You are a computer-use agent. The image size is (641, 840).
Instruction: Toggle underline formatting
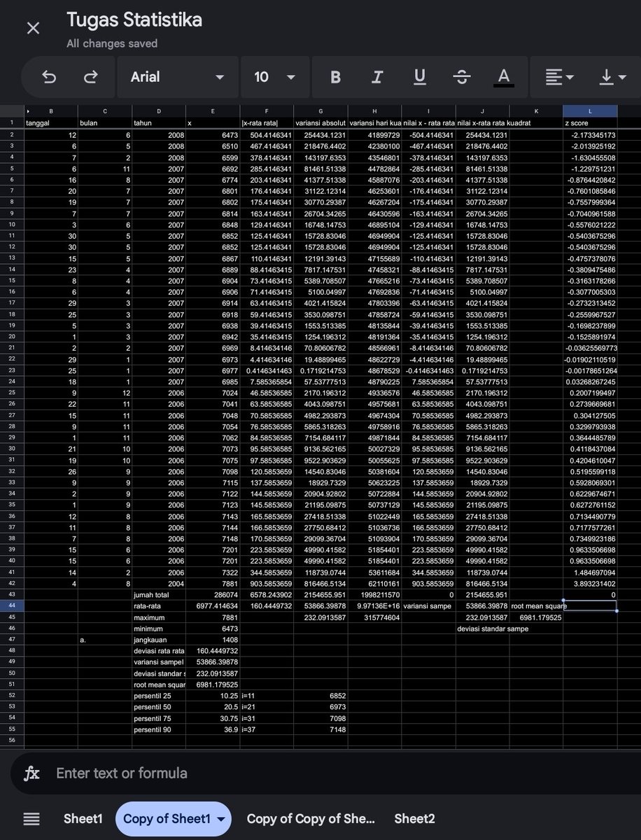[x=420, y=77]
